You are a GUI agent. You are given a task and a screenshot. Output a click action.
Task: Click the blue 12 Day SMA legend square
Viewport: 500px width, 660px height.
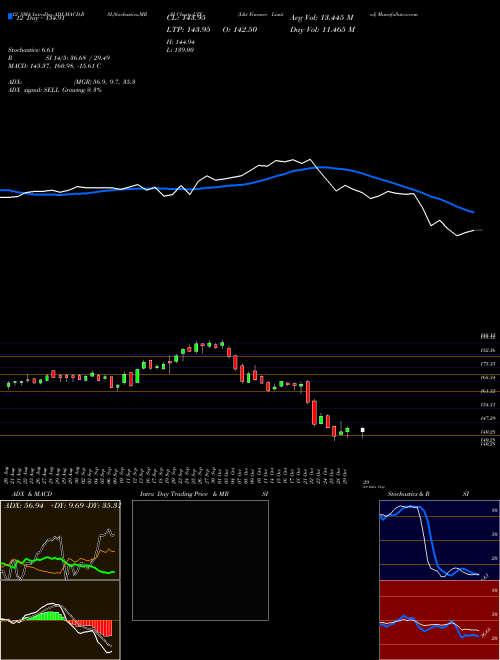click(x=10, y=17)
